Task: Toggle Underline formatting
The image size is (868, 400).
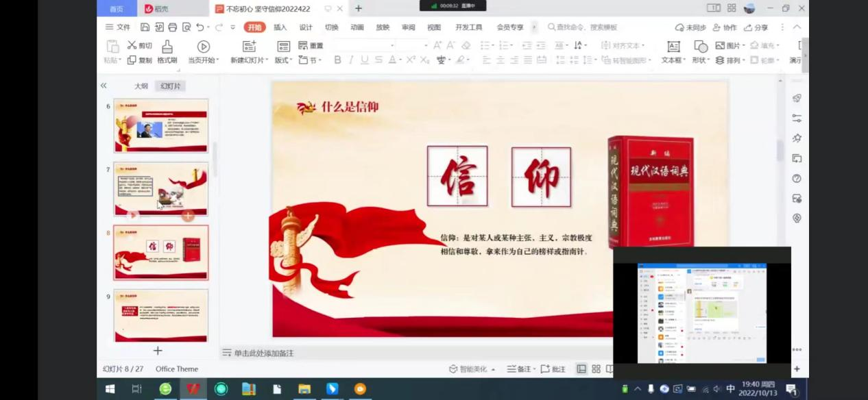Action: (x=365, y=60)
